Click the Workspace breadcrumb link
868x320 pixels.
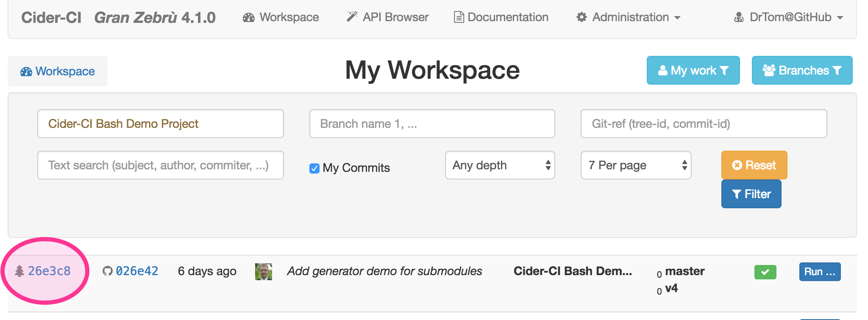pyautogui.click(x=58, y=71)
